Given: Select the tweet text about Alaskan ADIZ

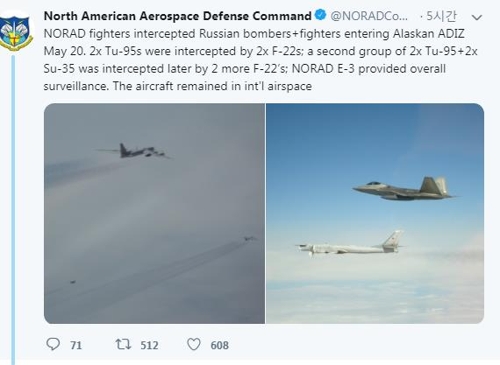Looking at the screenshot, I should click(260, 60).
